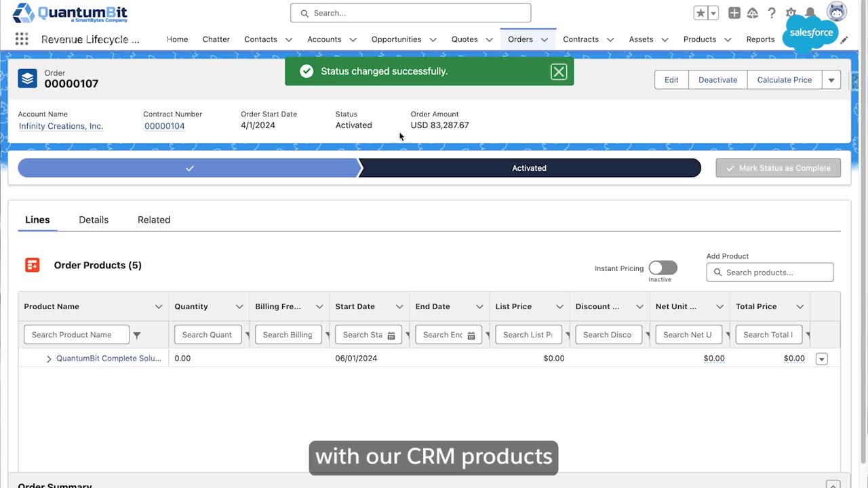Open the Global Actions plus icon

click(734, 13)
